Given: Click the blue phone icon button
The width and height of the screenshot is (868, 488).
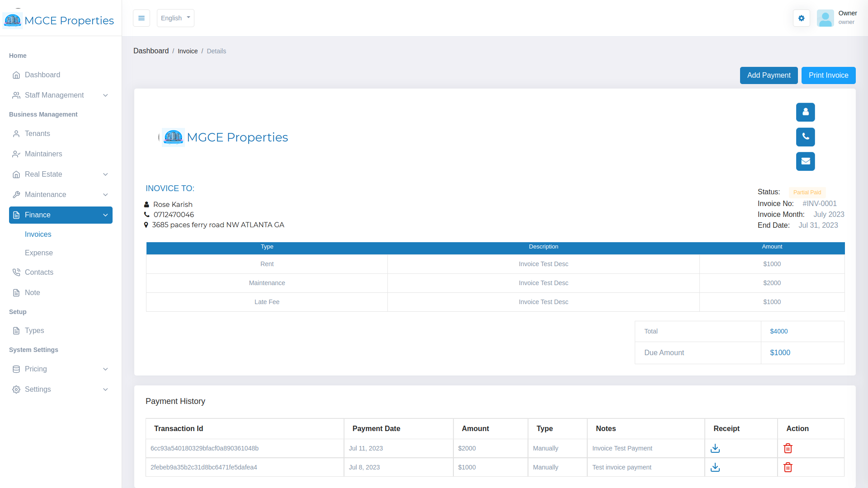Looking at the screenshot, I should (805, 137).
